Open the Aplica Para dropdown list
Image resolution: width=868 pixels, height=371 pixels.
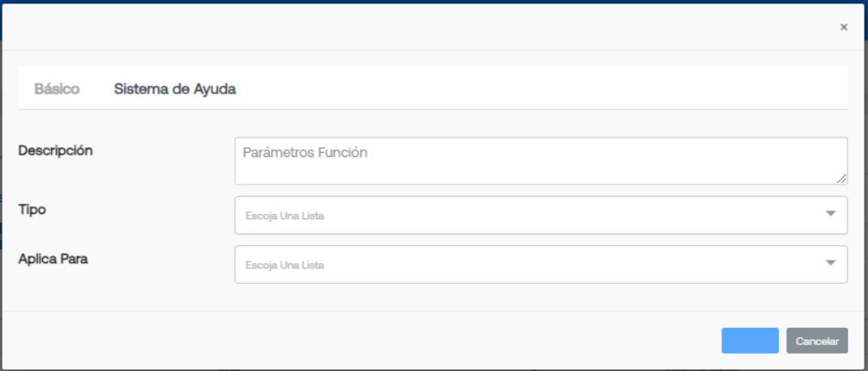coord(541,264)
